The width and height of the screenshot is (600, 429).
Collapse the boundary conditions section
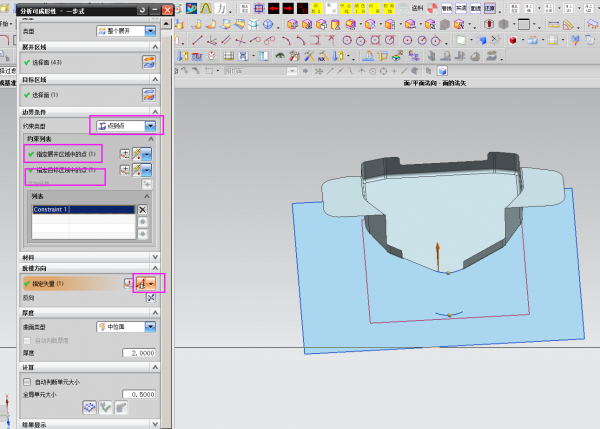pos(155,111)
